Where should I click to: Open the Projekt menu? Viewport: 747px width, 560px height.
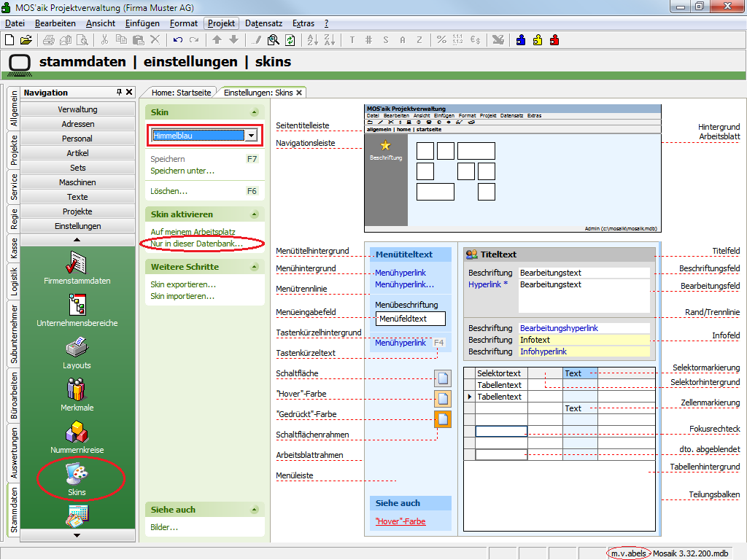coord(222,23)
